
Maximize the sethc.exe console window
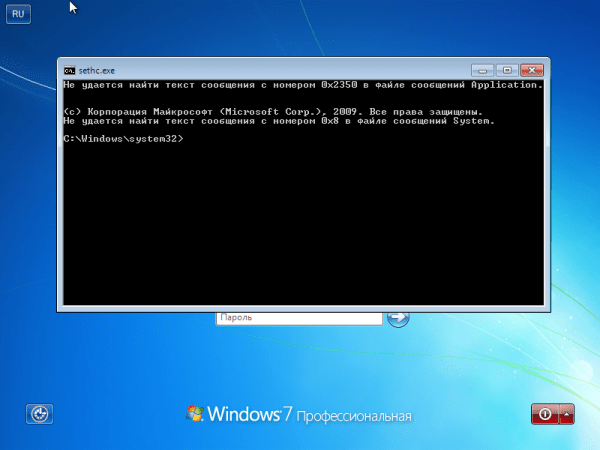pos(507,70)
